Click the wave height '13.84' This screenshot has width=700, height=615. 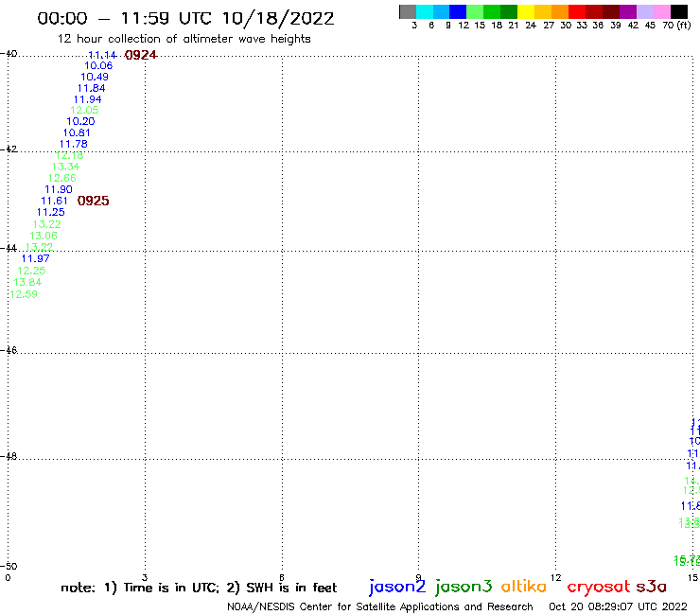[27, 282]
